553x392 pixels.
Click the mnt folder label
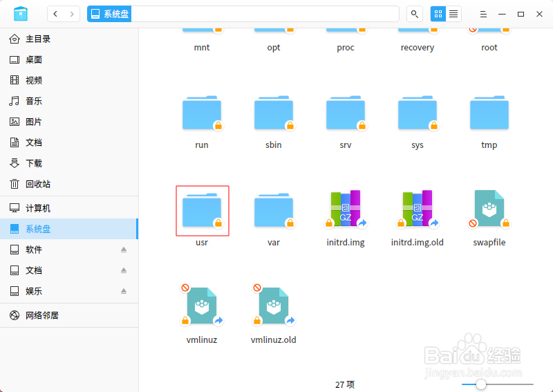[202, 48]
